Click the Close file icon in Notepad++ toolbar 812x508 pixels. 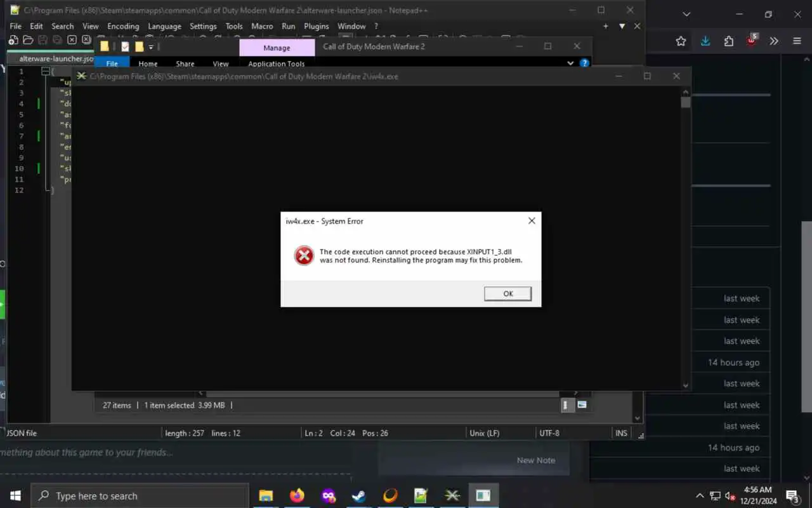(x=72, y=40)
